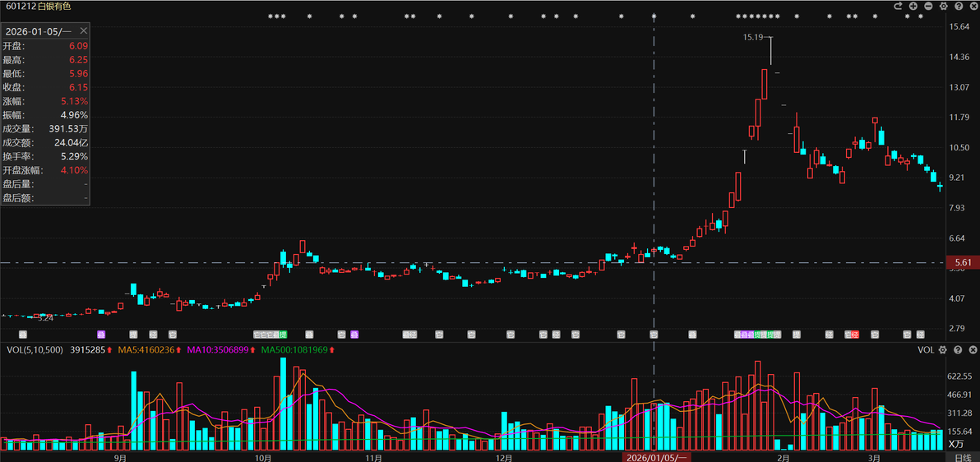Open the VOL indicator help icon
The image size is (980, 462).
[x=958, y=349]
